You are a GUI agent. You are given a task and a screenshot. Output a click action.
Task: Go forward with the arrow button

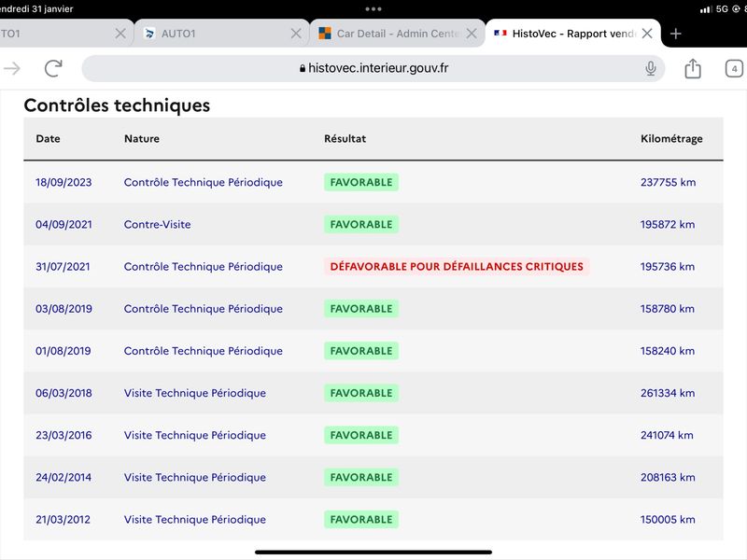click(x=12, y=68)
